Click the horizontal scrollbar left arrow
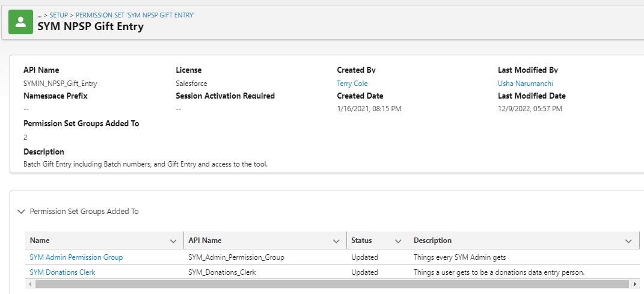 point(29,284)
